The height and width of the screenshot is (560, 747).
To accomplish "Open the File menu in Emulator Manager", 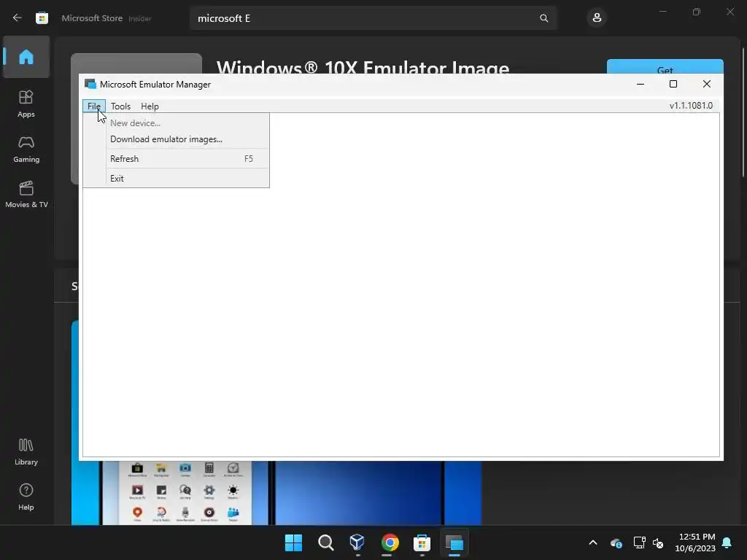I will (x=94, y=106).
